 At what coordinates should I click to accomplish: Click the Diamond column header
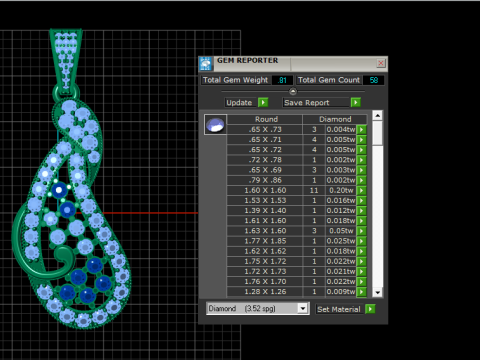[335, 119]
